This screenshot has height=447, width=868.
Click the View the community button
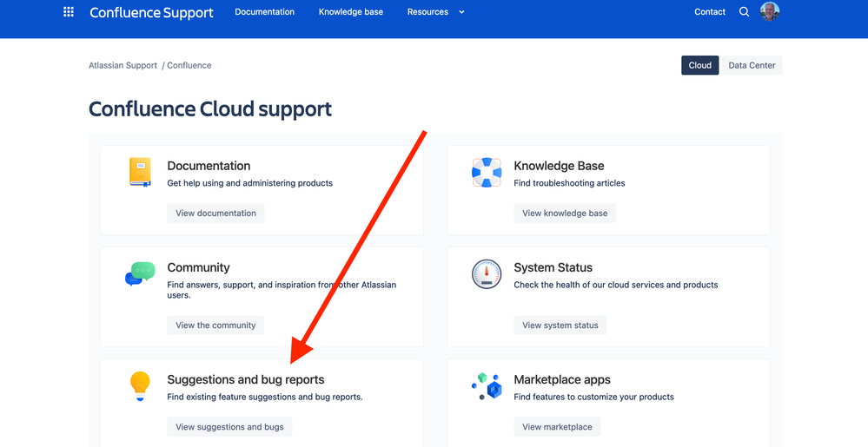coord(215,325)
